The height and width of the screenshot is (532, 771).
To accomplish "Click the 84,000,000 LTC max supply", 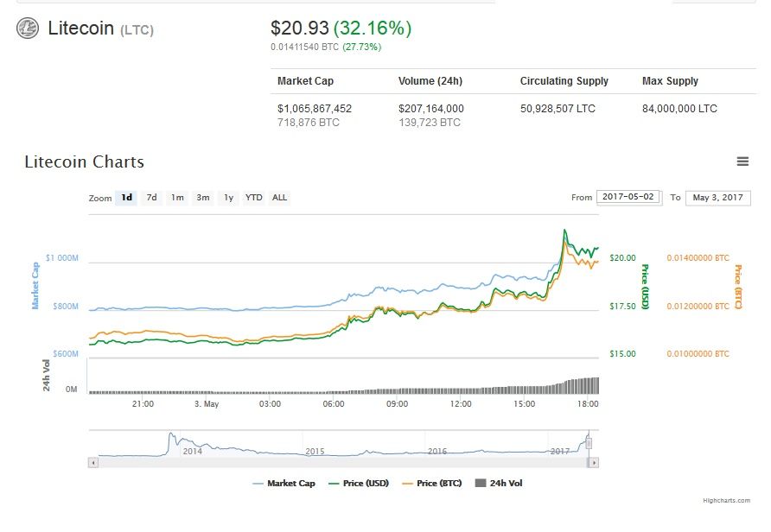I will [x=679, y=109].
